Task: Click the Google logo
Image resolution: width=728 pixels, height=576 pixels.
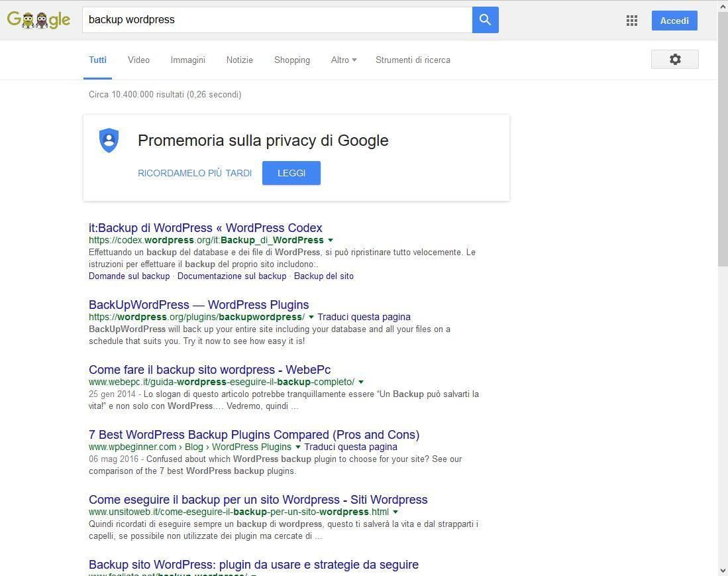Action: point(38,20)
